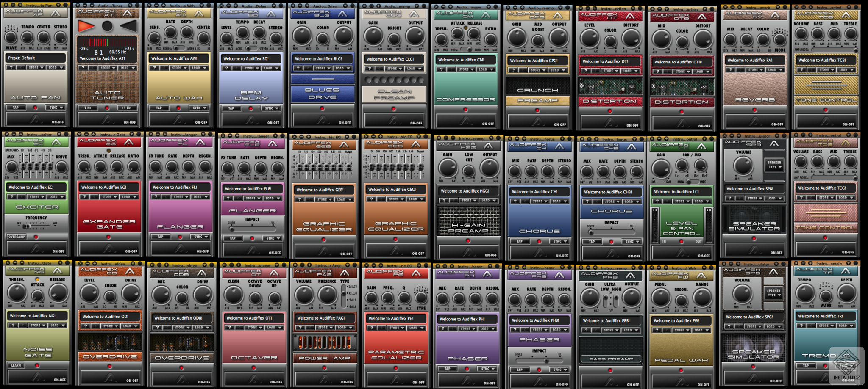Toggle the Mode A / Mode B switch in Auto Wah
The width and height of the screenshot is (868, 389).
[x=180, y=48]
